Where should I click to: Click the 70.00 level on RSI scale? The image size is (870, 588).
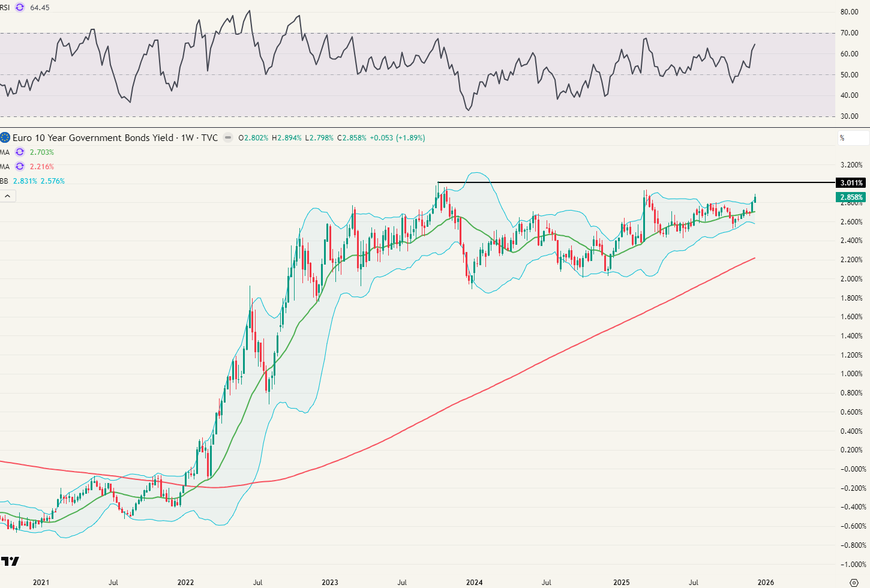point(849,33)
